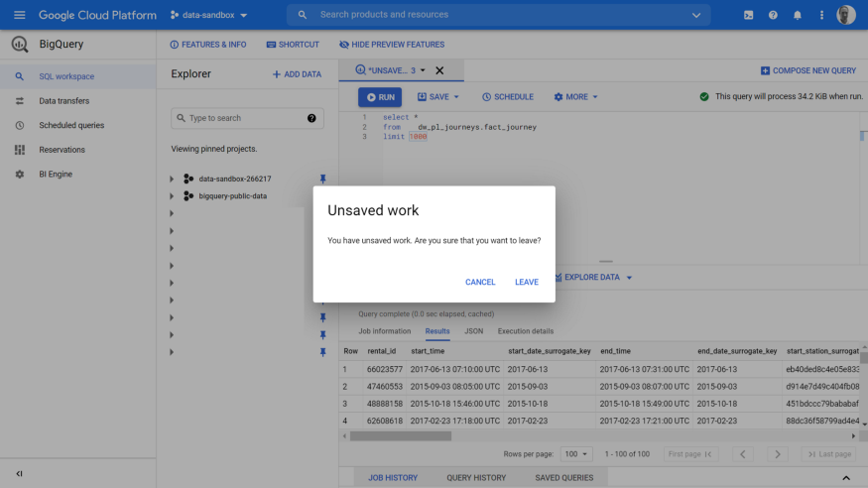Viewport: 868px width, 488px height.
Task: Click the editor resize handle bar
Action: pos(605,261)
